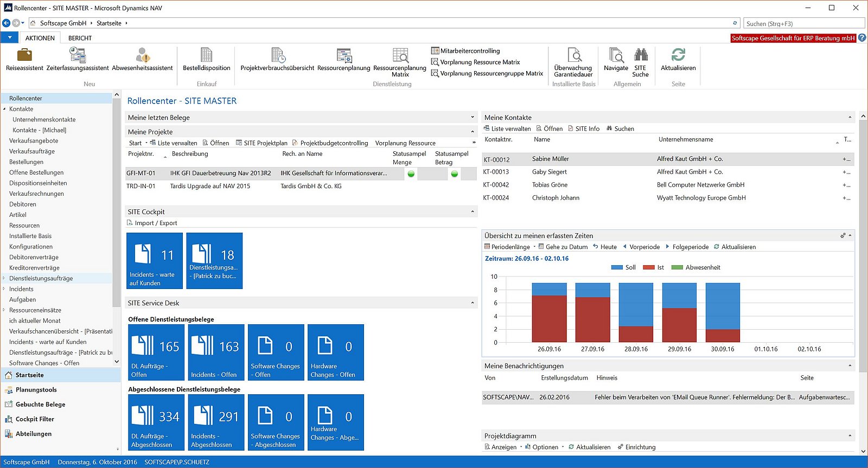The width and height of the screenshot is (868, 468).
Task: Collapse the Meine Kontakte part
Action: pos(850,117)
